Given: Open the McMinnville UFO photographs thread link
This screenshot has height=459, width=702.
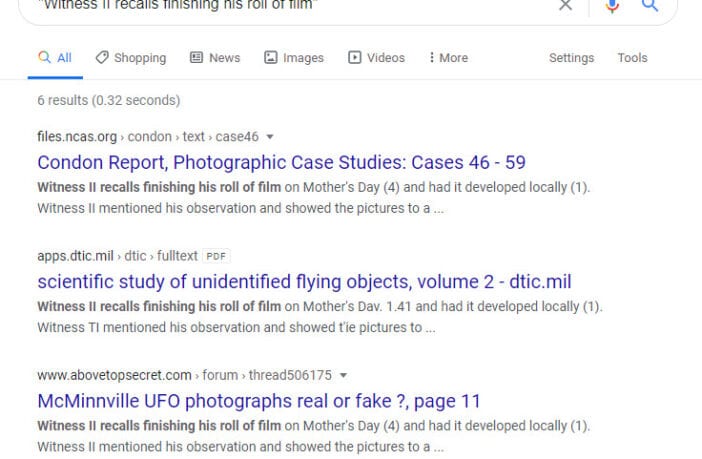Looking at the screenshot, I should click(x=259, y=401).
